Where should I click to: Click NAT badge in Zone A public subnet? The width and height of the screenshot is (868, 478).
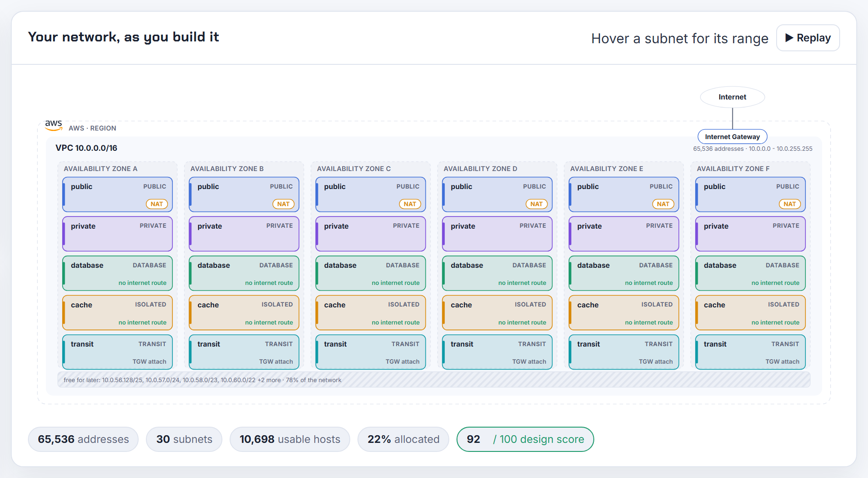[x=157, y=204]
